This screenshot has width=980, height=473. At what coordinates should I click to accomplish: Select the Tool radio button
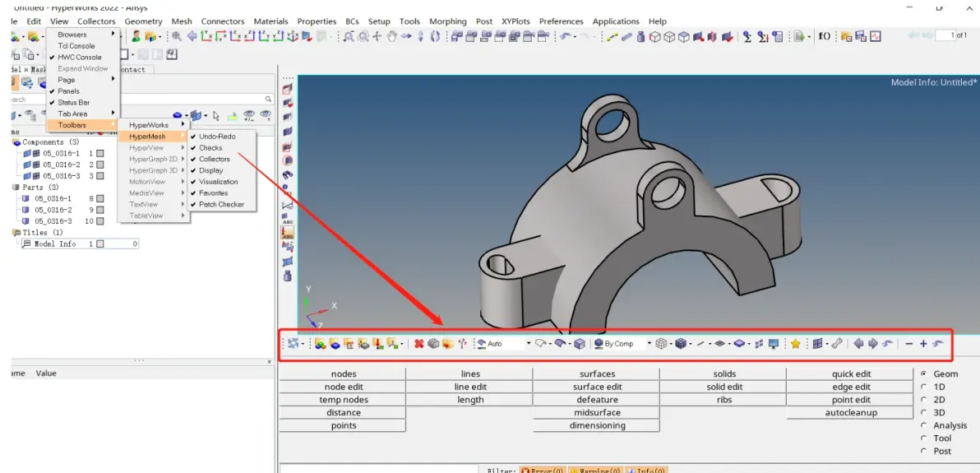pyautogui.click(x=924, y=438)
